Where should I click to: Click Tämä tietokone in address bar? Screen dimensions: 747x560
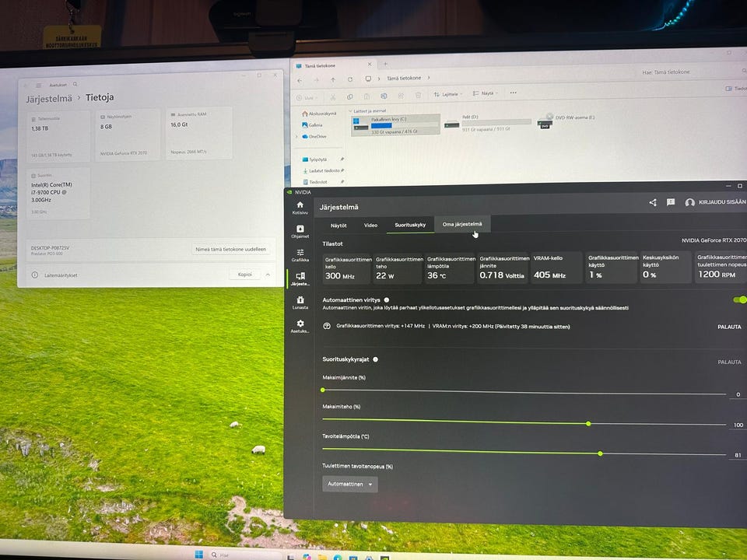point(404,78)
